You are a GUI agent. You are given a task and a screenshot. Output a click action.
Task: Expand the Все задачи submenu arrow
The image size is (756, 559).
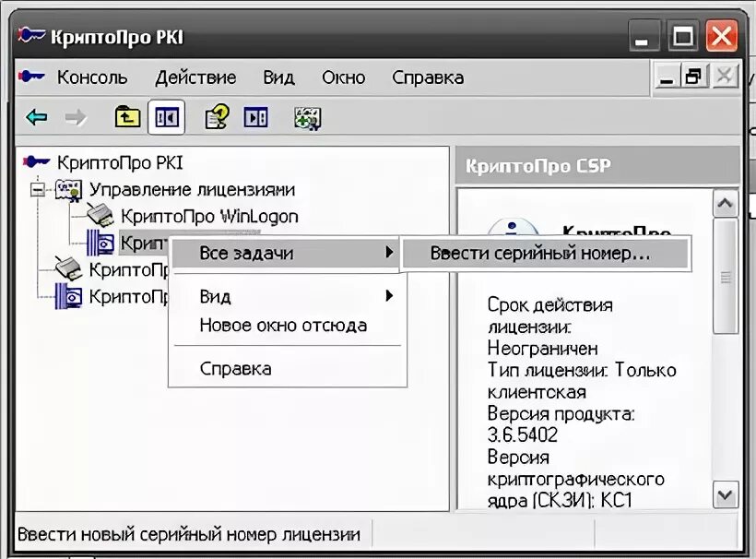click(390, 252)
